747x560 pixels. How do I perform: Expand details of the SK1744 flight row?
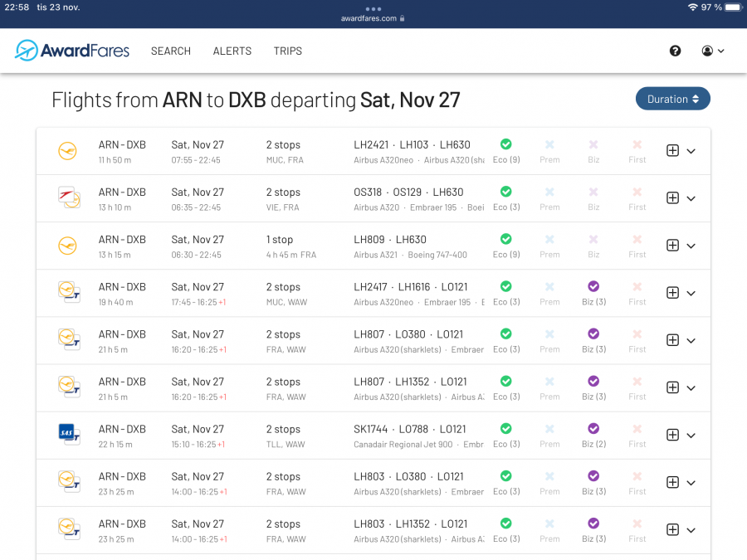691,436
